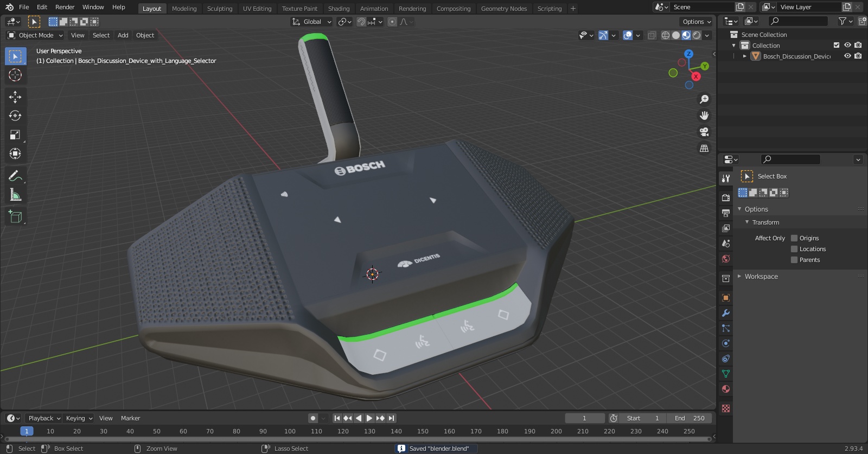The image size is (868, 454).
Task: Select the Annotate pencil tool
Action: pos(15,176)
